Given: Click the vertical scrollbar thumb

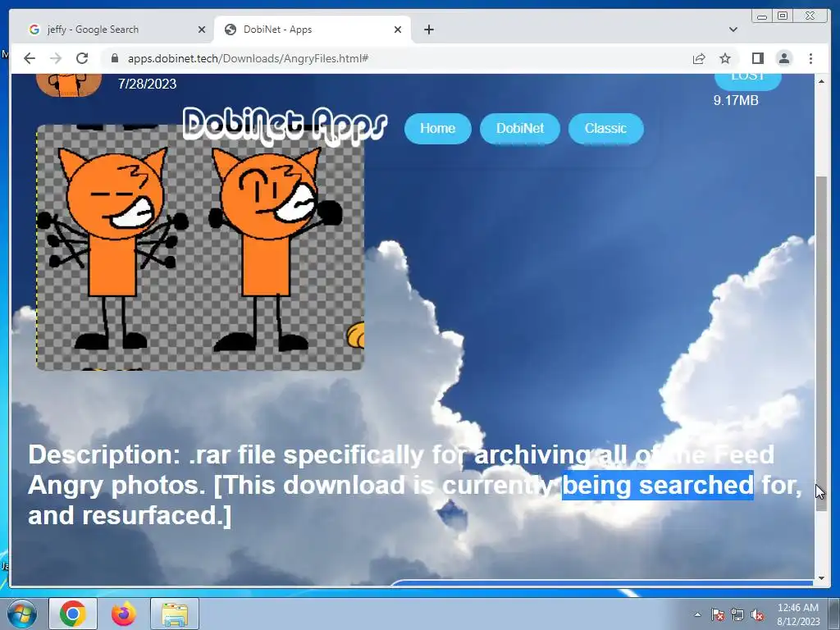Looking at the screenshot, I should coord(821,343).
